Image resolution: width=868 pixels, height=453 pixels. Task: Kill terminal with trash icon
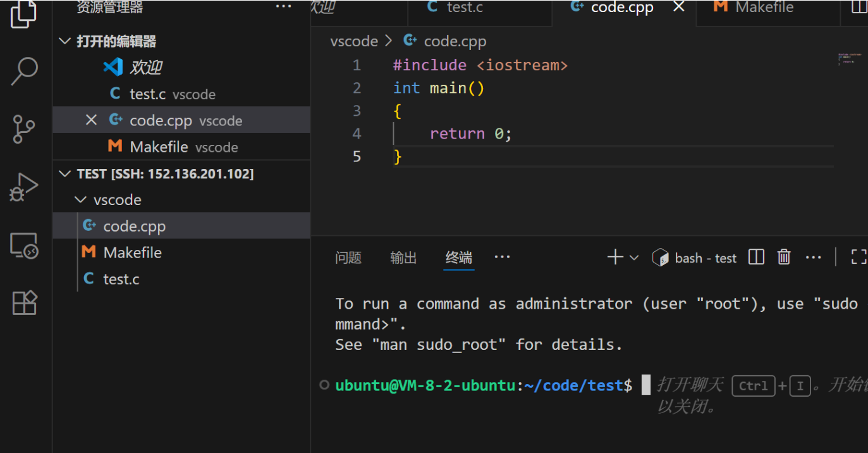click(784, 257)
